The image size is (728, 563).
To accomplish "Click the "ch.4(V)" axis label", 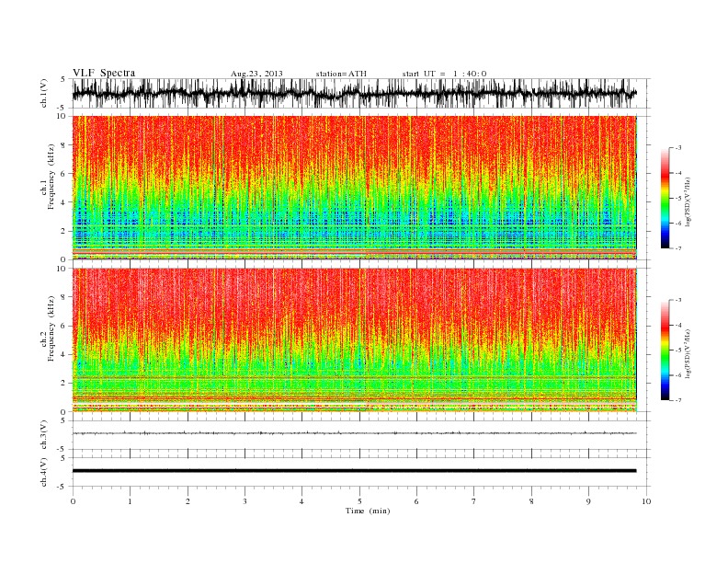I will click(43, 472).
